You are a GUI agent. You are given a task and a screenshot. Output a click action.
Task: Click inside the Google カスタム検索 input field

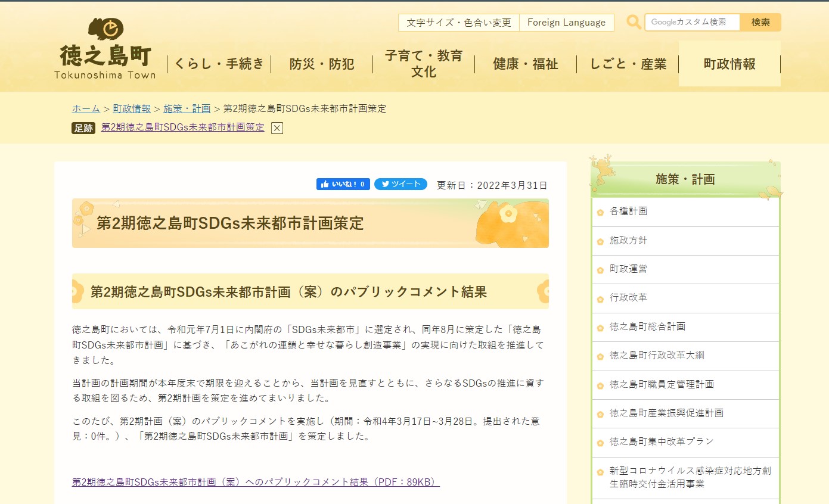(x=691, y=22)
